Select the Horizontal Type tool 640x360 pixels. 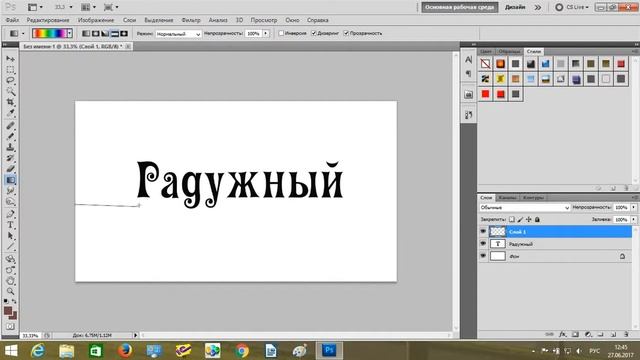coord(10,225)
